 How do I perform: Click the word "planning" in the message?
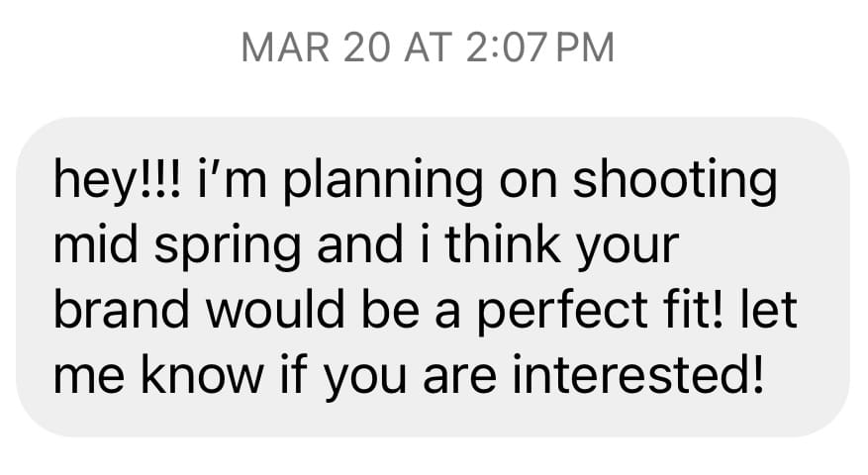383,180
